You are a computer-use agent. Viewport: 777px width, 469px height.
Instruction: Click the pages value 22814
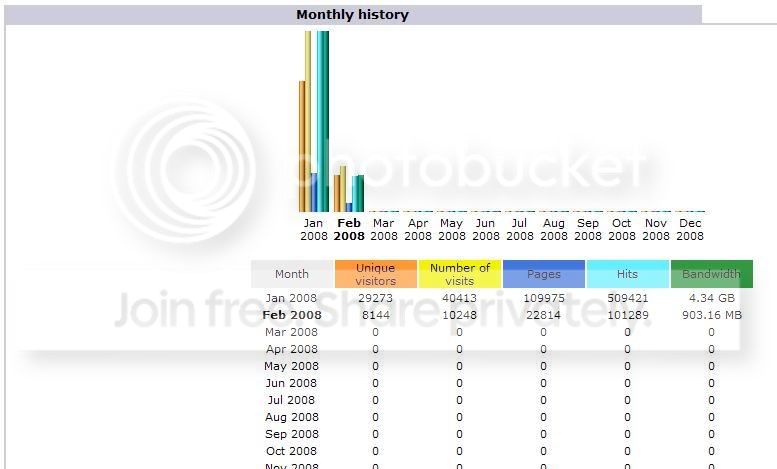pyautogui.click(x=544, y=315)
